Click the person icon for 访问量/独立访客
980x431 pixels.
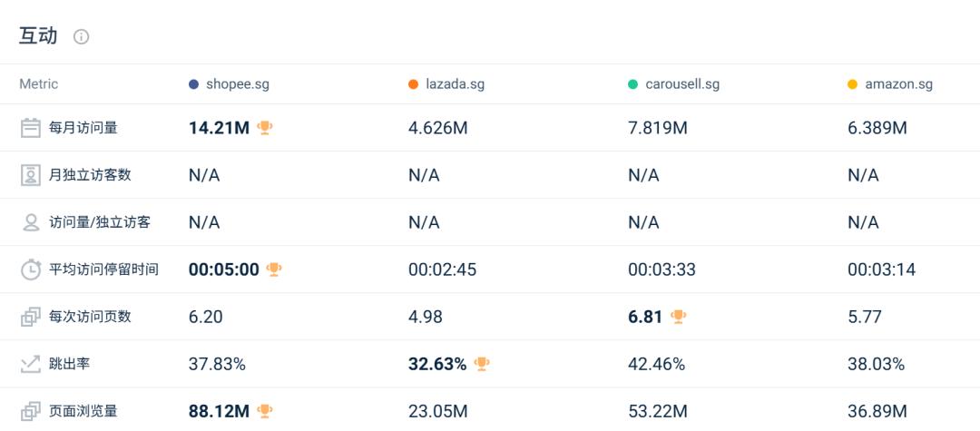click(31, 222)
